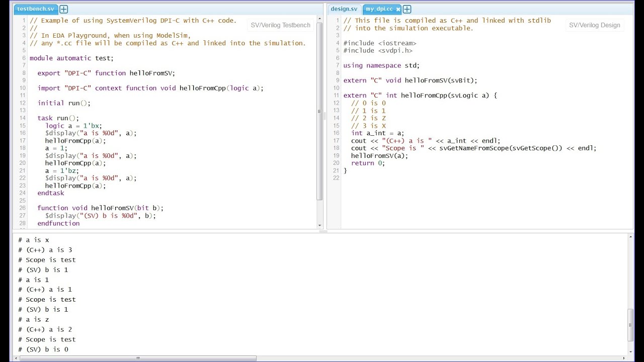Click the output log horizontal scrollbar thumb

[137, 358]
